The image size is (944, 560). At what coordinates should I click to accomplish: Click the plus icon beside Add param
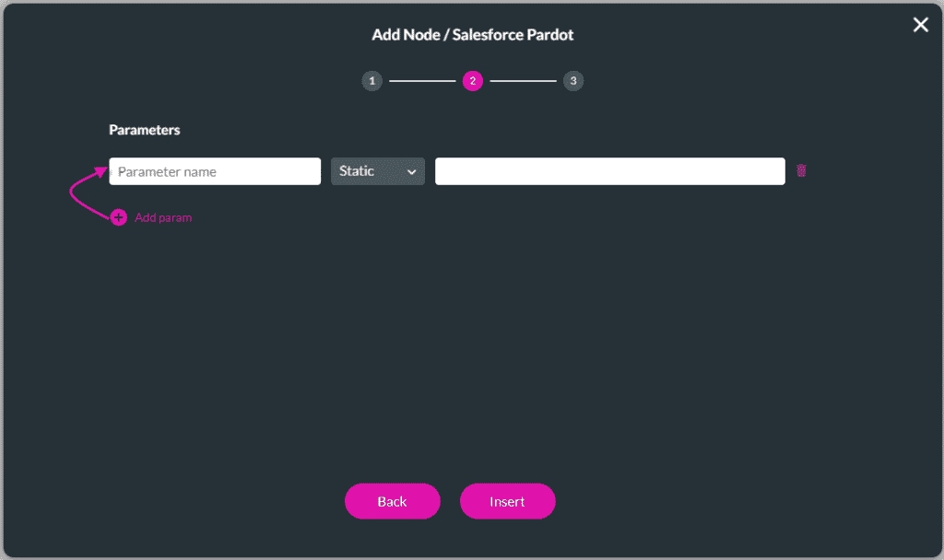coord(118,217)
